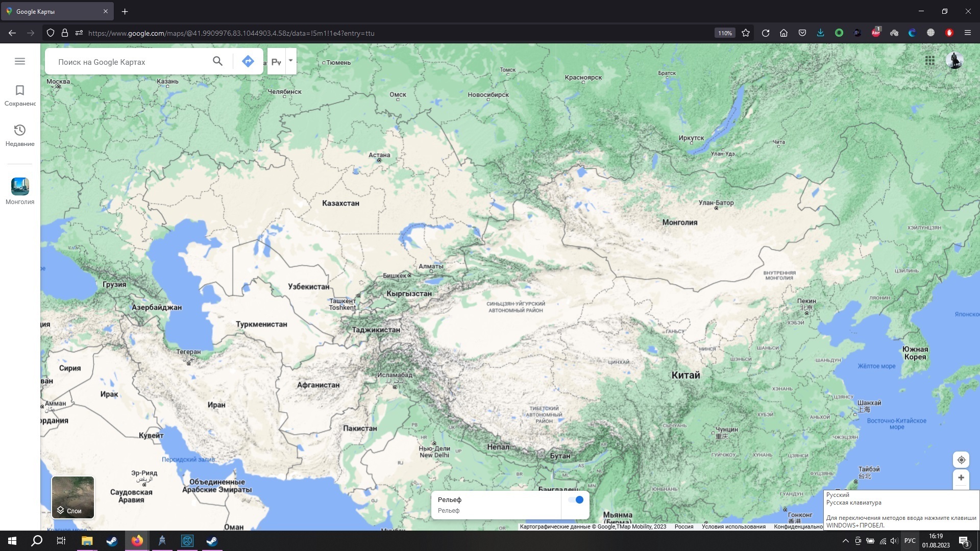Expand the input method dropdown arrow
The width and height of the screenshot is (980, 551).
coord(290,61)
